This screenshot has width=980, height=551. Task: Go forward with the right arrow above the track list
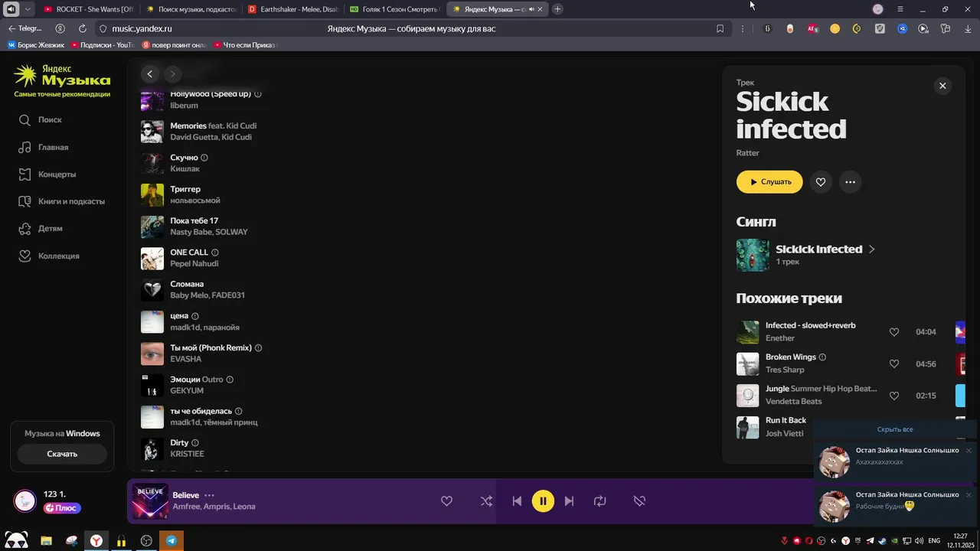coord(172,74)
